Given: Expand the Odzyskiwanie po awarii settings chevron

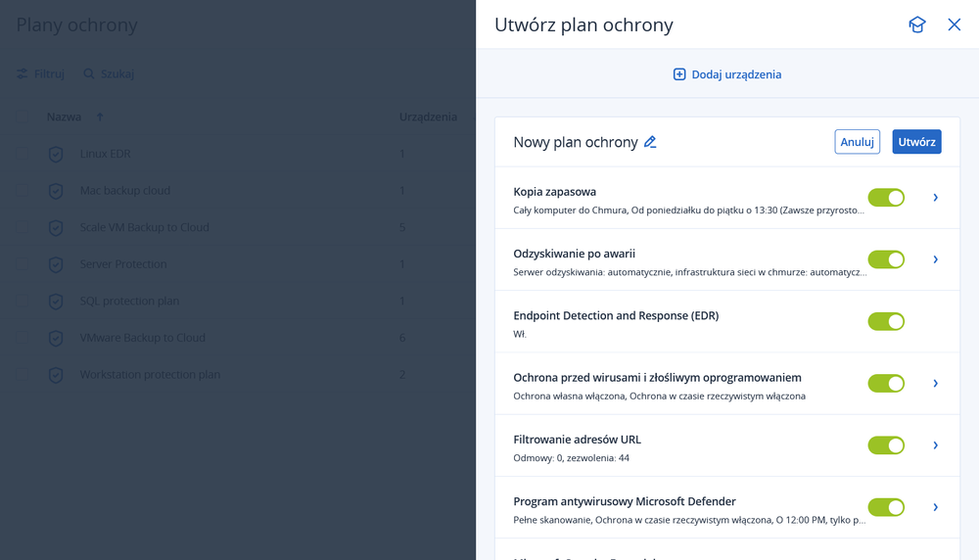Looking at the screenshot, I should click(x=936, y=259).
